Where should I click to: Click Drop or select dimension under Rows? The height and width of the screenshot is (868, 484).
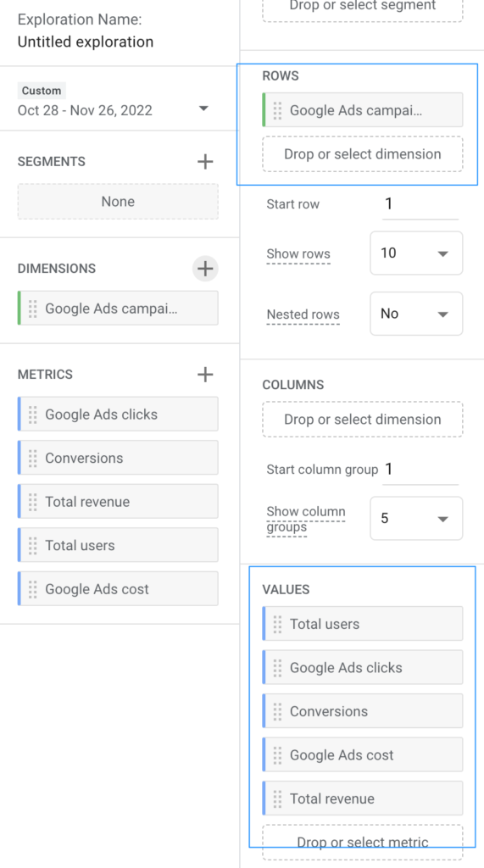coord(363,154)
